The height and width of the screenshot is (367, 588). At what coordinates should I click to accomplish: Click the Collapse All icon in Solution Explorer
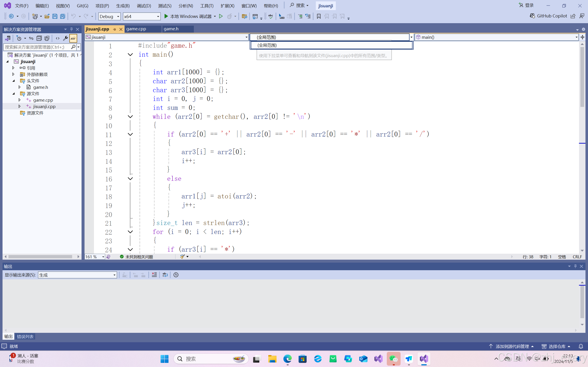(39, 38)
